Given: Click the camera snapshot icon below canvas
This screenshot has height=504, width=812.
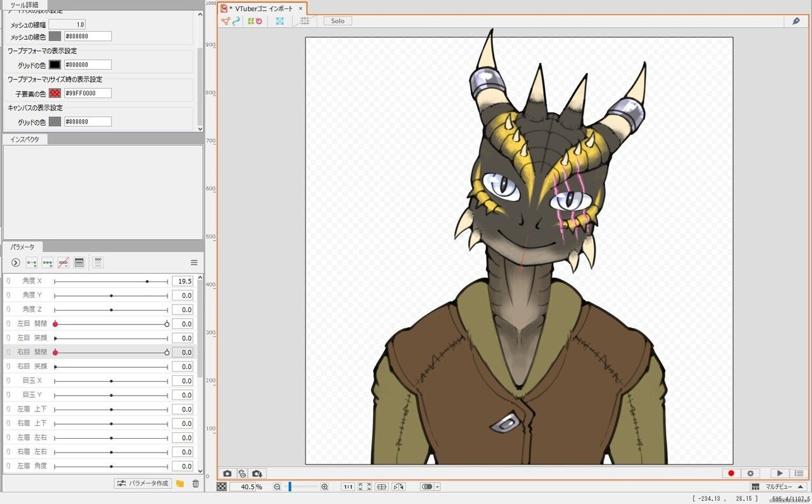Looking at the screenshot, I should click(x=227, y=474).
